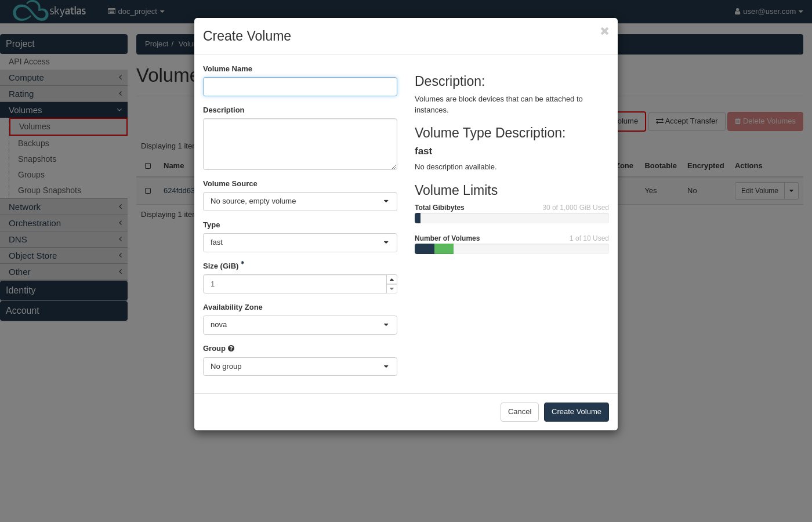Click the Cancel button

[519, 412]
